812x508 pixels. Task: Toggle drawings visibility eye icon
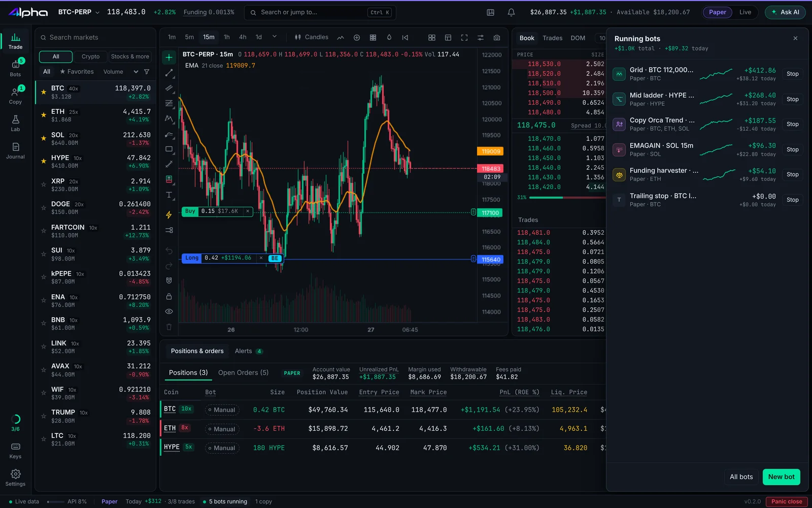(169, 311)
